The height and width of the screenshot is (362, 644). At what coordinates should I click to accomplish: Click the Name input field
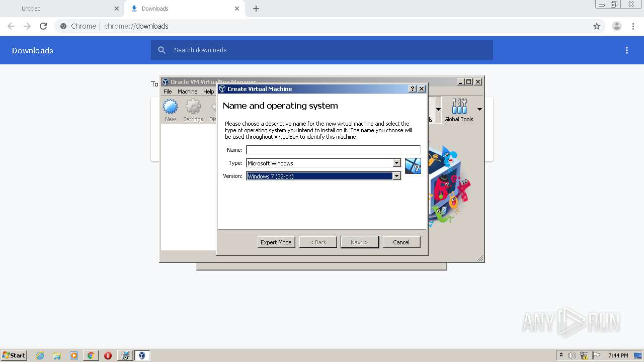pos(333,150)
